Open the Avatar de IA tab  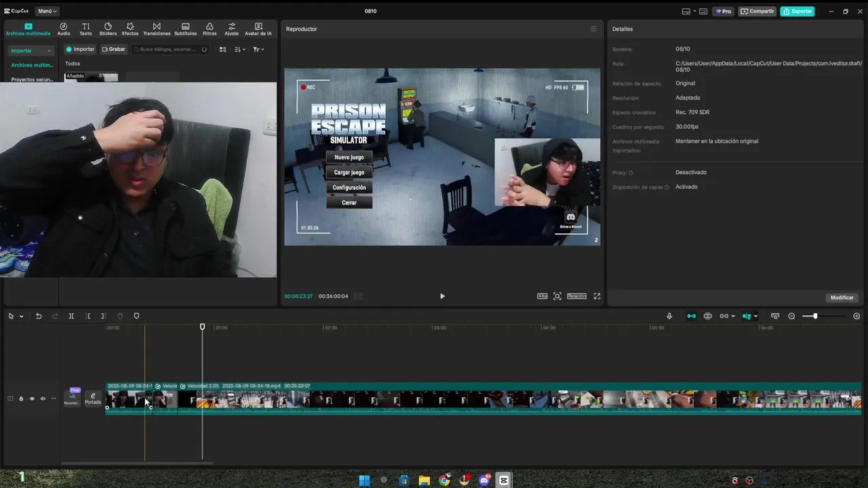click(258, 29)
